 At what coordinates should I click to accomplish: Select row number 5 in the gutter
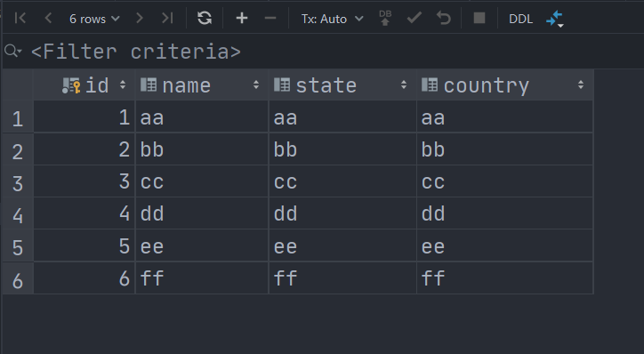point(18,246)
